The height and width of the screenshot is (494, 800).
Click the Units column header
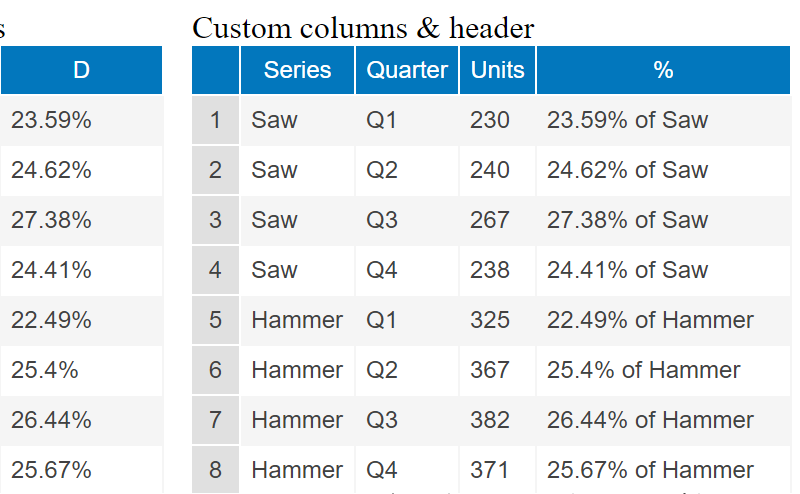click(x=498, y=70)
